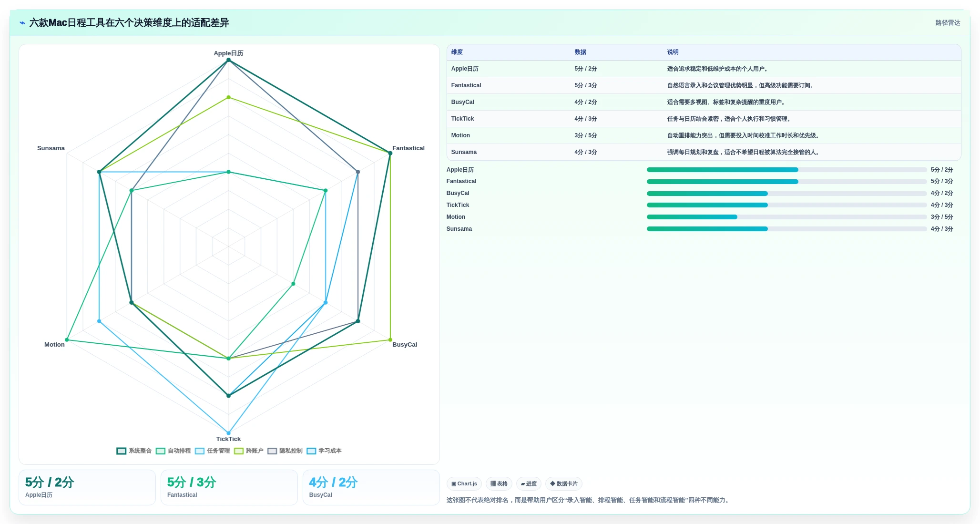The height and width of the screenshot is (524, 980).
Task: Click the Apple日历 progress bar
Action: point(786,170)
